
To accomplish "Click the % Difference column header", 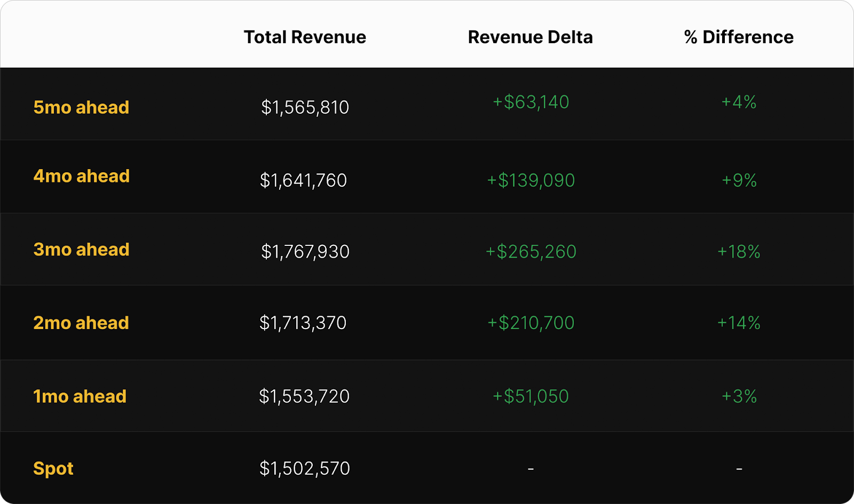I will tap(739, 37).
